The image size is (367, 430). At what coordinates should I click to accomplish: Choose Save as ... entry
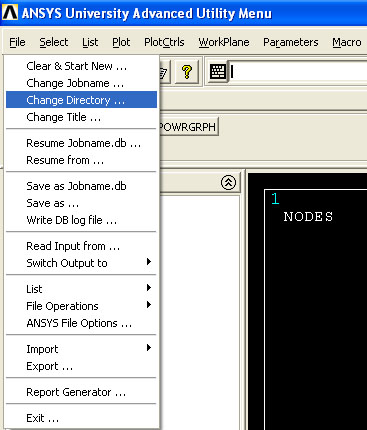tap(81, 203)
